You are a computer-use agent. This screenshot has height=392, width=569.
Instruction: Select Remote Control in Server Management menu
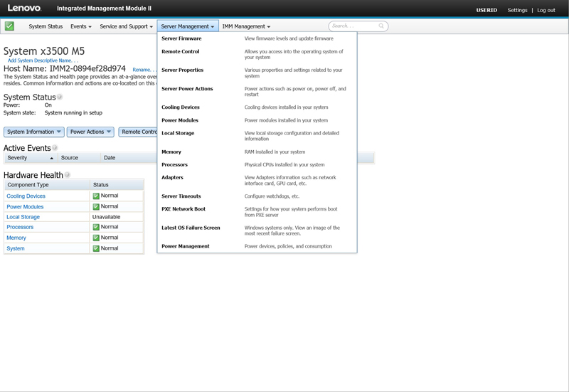(181, 51)
